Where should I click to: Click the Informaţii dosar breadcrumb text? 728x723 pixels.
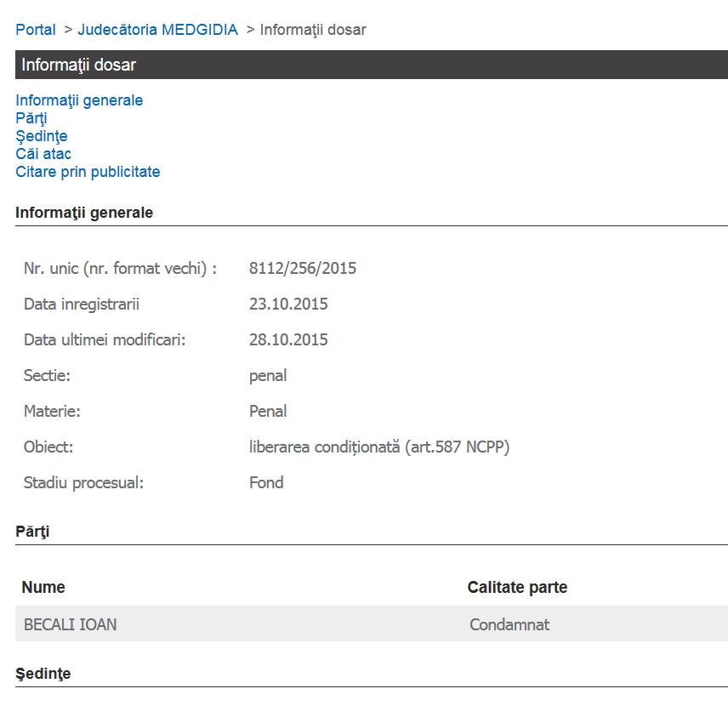[312, 30]
